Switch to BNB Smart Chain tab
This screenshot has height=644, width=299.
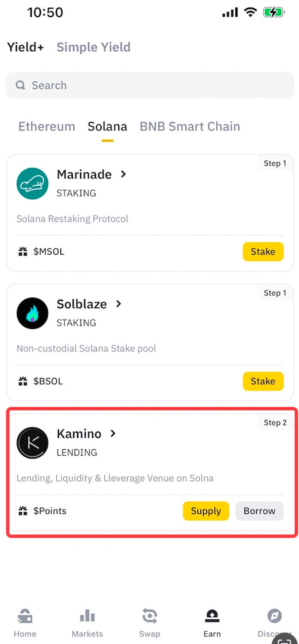coord(190,126)
